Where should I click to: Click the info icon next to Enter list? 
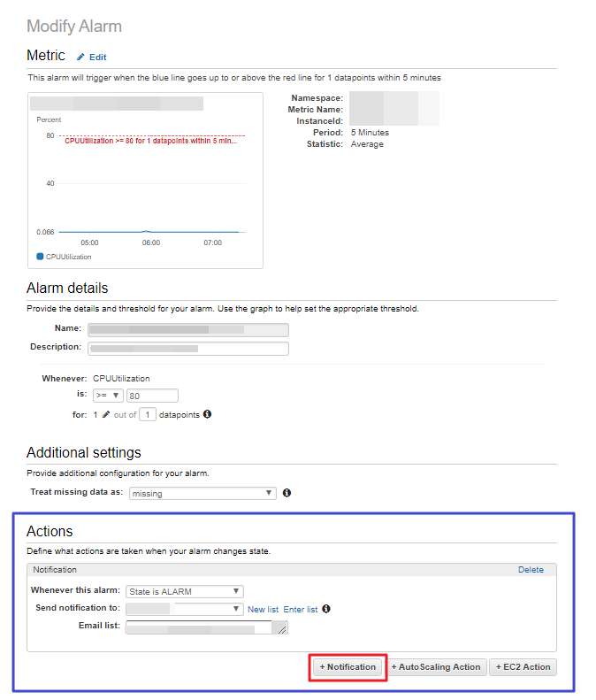pyautogui.click(x=326, y=609)
